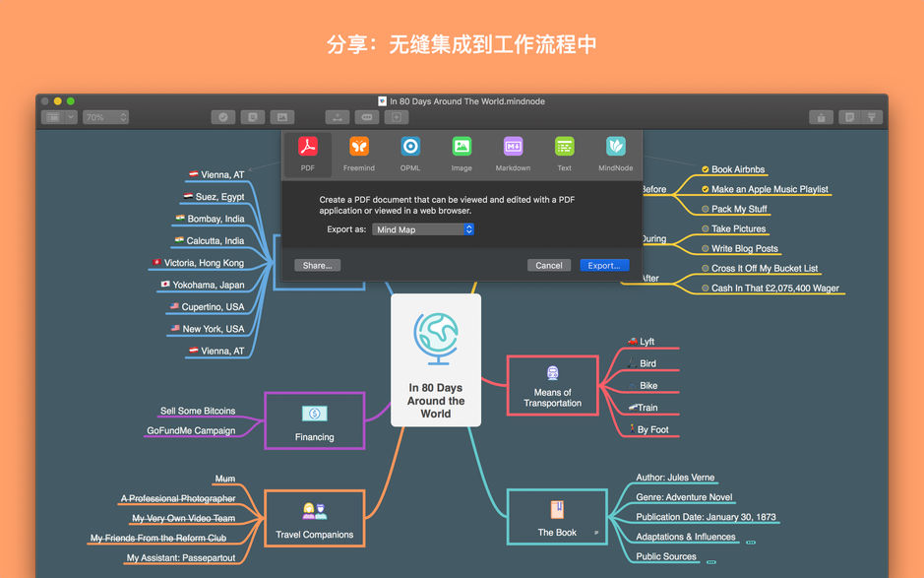
Task: Select the OPML export format
Action: (x=410, y=155)
